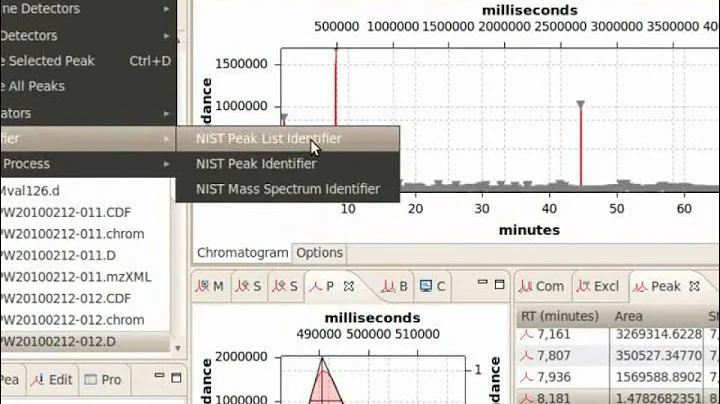Open the M view tab
Screen dimensions: 720x404
(x=210, y=286)
